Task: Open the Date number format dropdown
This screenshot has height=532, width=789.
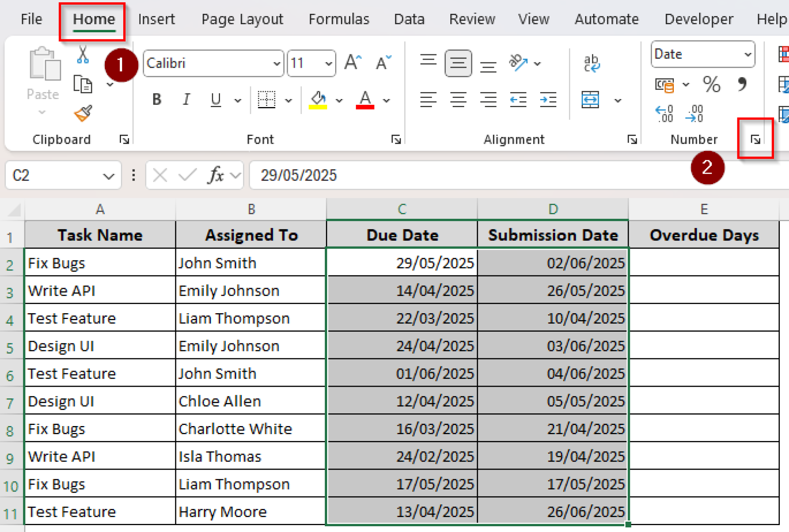Action: tap(747, 54)
